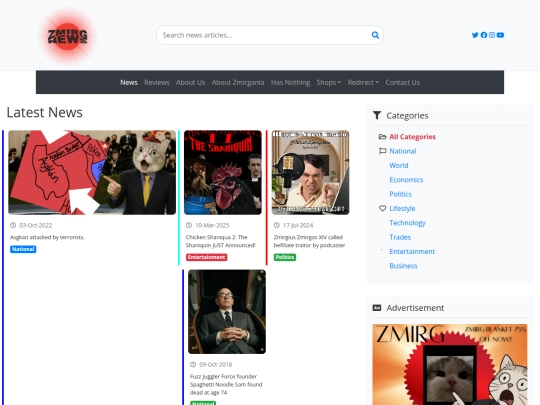This screenshot has height=405, width=540.
Task: Click the search magnifier icon
Action: click(x=375, y=35)
